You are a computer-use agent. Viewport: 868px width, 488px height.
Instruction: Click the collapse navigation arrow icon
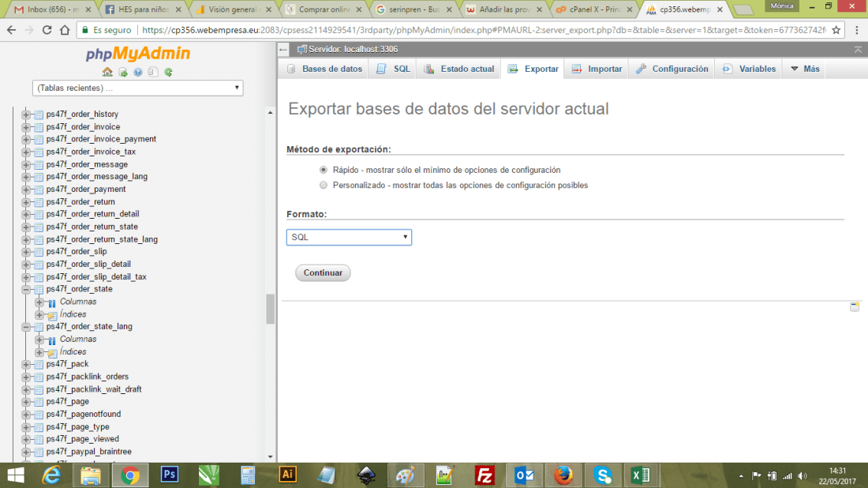point(283,49)
